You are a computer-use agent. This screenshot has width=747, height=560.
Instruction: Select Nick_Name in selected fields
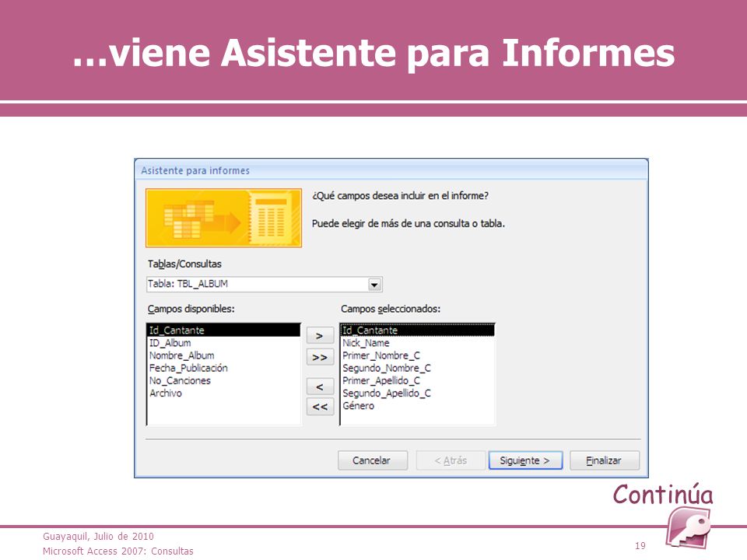[366, 343]
